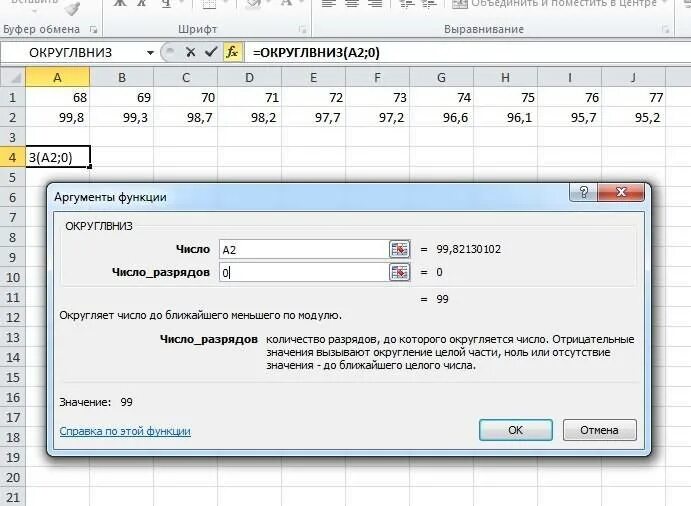691x506 pixels.
Task: Select row 4 header
Action: [13, 157]
